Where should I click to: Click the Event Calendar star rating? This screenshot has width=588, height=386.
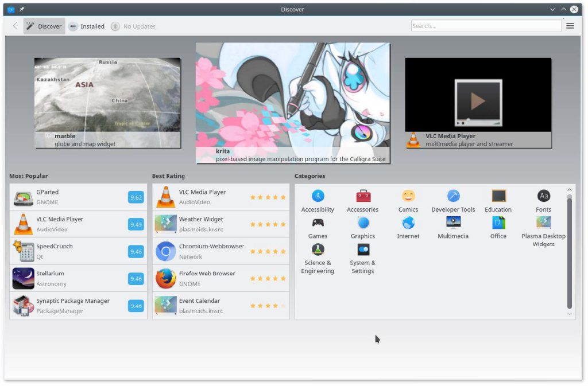pos(268,306)
